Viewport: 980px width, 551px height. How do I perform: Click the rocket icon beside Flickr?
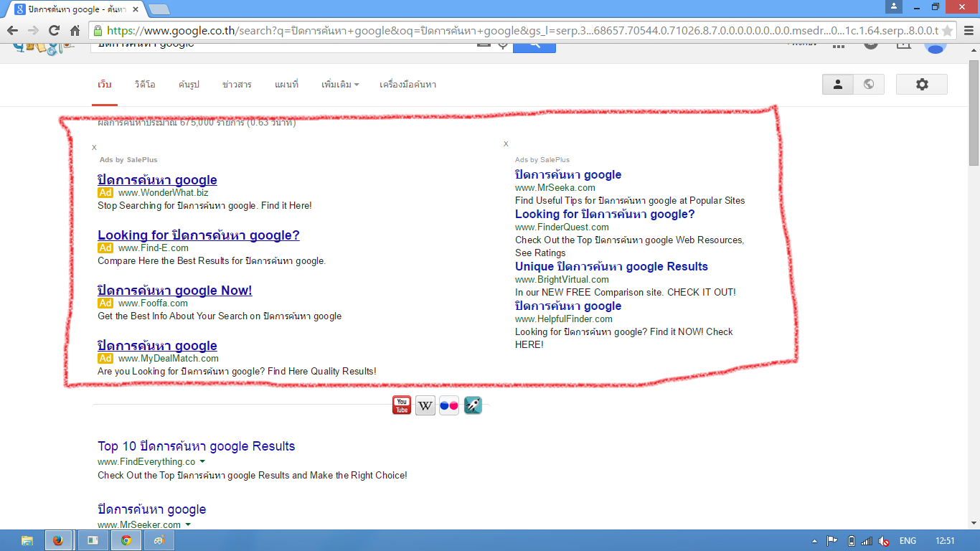[473, 405]
